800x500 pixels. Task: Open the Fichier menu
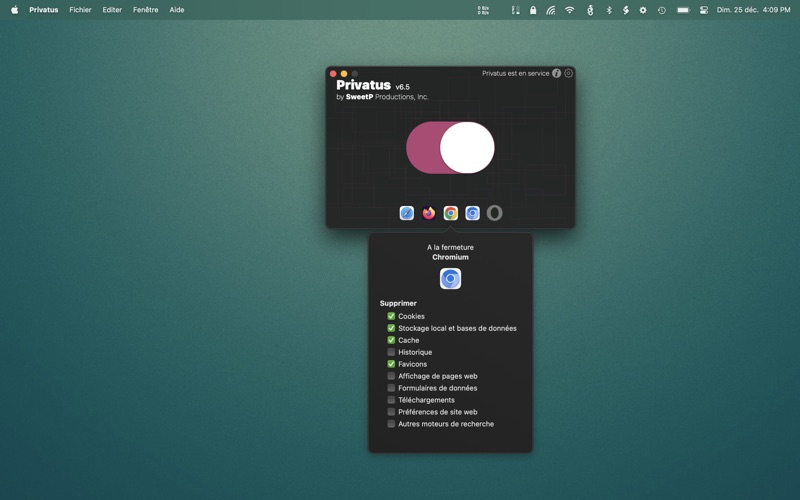80,10
